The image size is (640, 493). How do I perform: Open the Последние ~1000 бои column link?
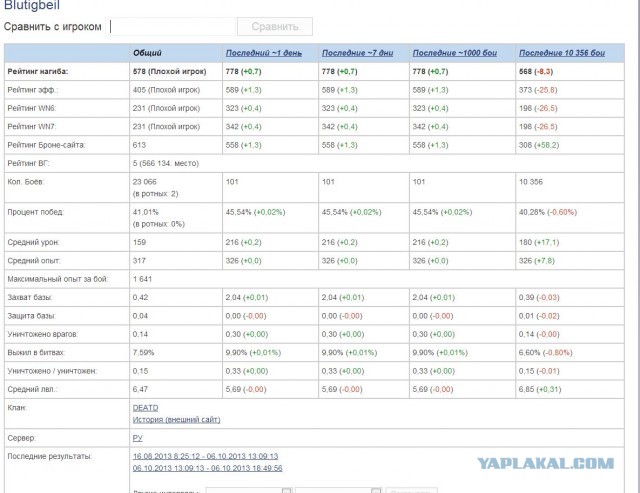(x=455, y=53)
